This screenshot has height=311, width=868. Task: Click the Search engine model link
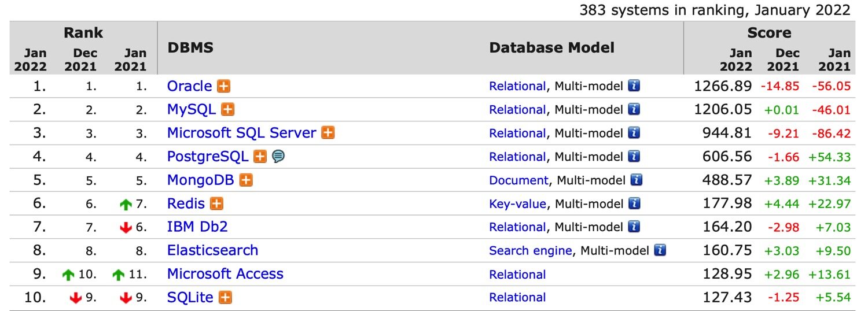tap(531, 251)
